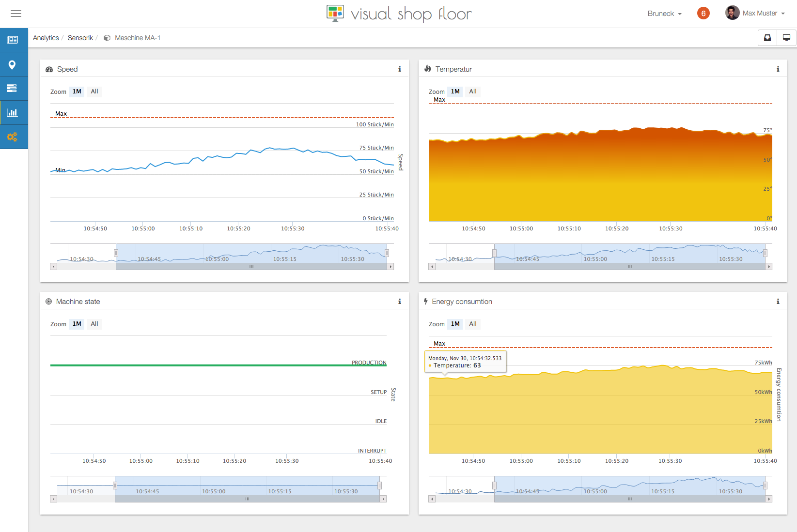The width and height of the screenshot is (797, 532).
Task: Click the Machine state navigator scrollbar thumb
Action: click(x=247, y=499)
